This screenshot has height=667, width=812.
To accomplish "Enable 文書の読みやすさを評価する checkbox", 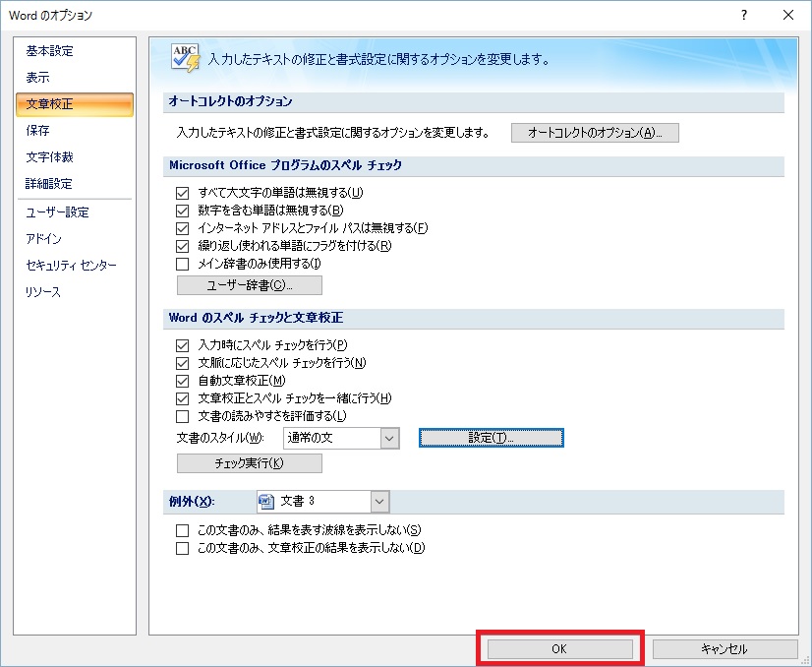I will 182,417.
